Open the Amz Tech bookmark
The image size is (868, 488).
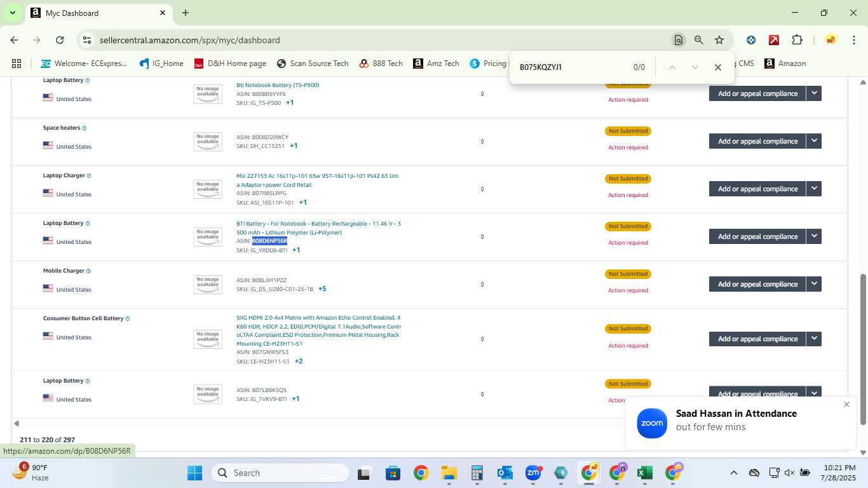[x=436, y=64]
